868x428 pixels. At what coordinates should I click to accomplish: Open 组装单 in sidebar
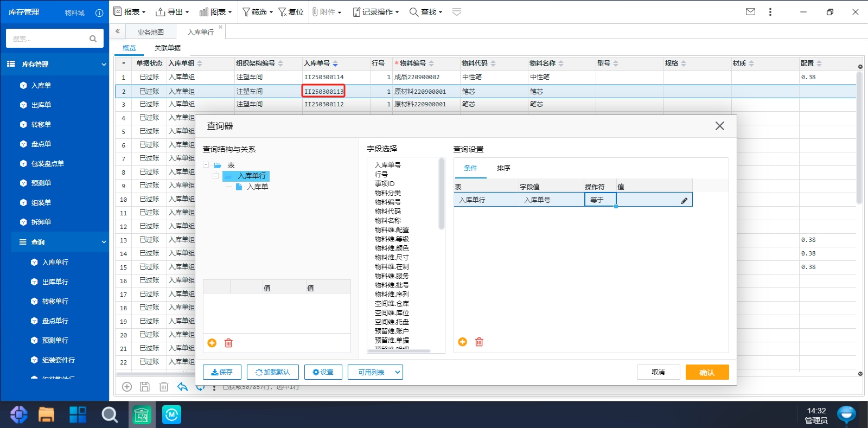pos(41,202)
